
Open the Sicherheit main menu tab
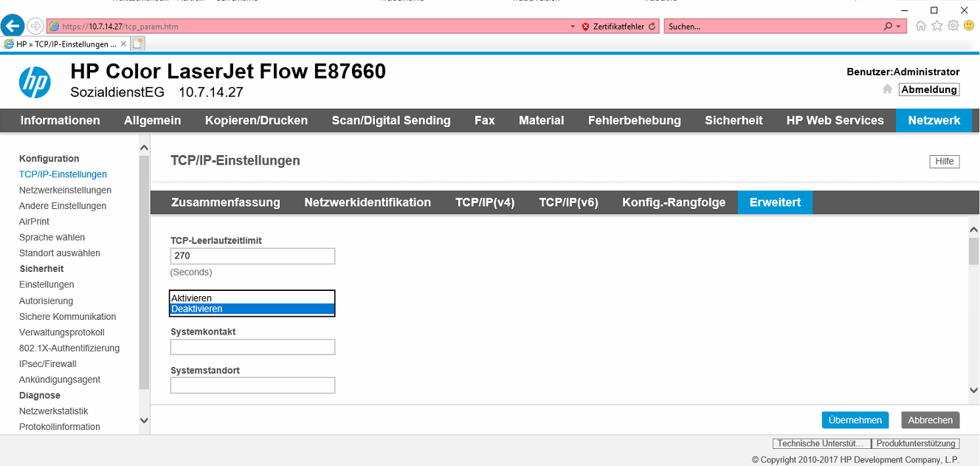(733, 120)
